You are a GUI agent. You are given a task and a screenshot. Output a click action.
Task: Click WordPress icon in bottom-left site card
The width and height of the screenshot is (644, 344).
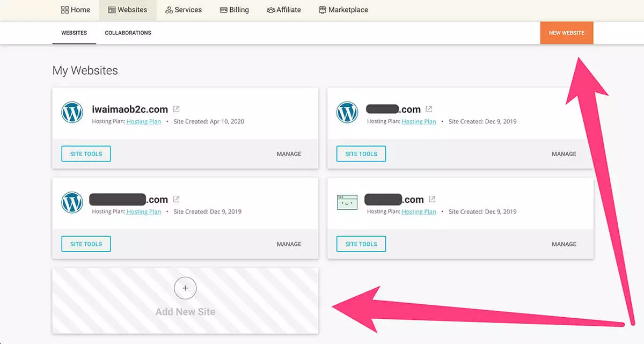pos(72,202)
